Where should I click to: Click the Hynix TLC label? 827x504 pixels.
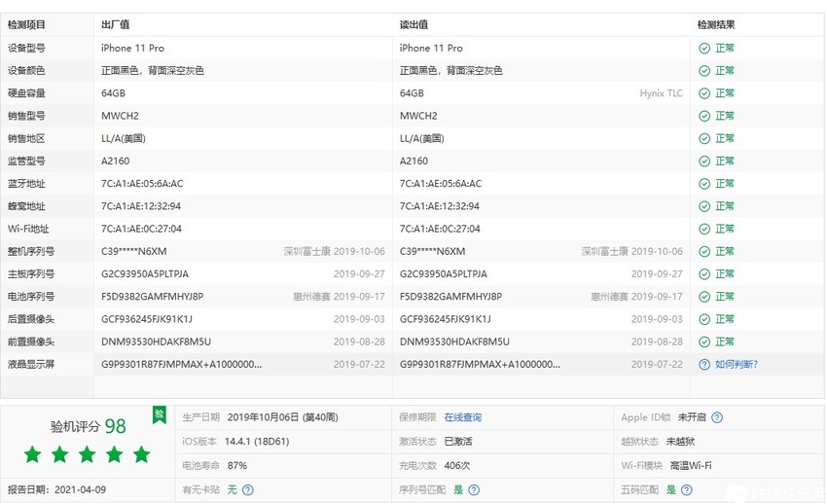(x=661, y=93)
